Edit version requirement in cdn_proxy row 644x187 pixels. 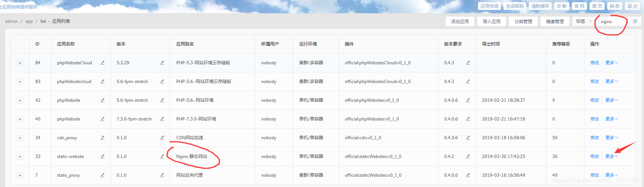(468, 138)
